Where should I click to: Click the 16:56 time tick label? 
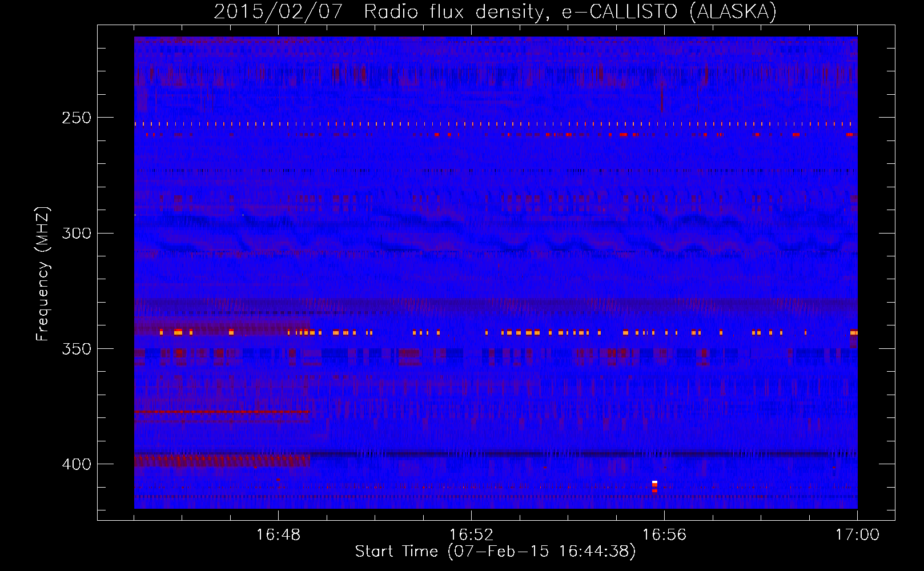[664, 534]
